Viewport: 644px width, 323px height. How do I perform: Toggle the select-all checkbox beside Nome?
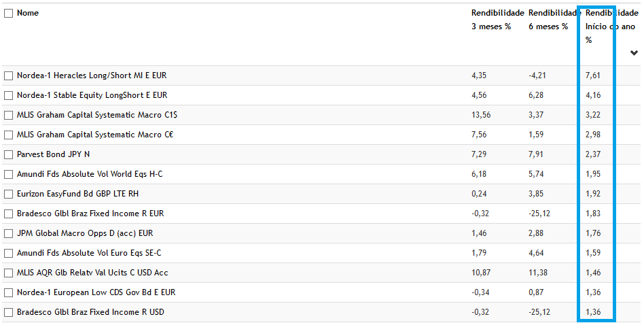[x=9, y=13]
